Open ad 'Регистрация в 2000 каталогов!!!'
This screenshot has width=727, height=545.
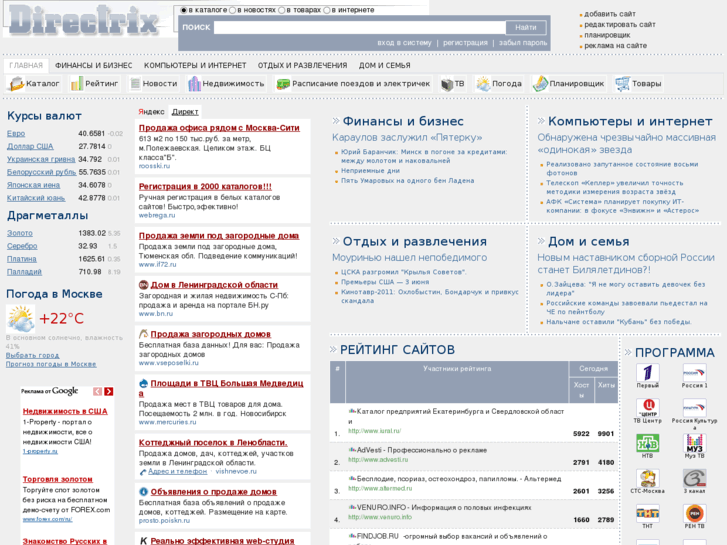coord(205,186)
